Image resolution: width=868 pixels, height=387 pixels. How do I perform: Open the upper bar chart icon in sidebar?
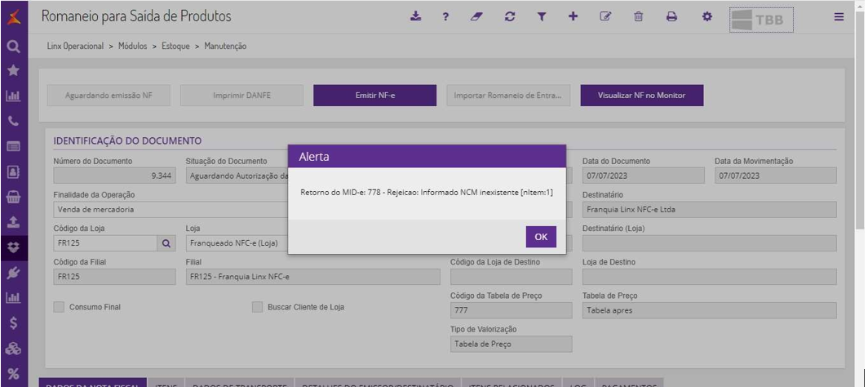coord(13,96)
